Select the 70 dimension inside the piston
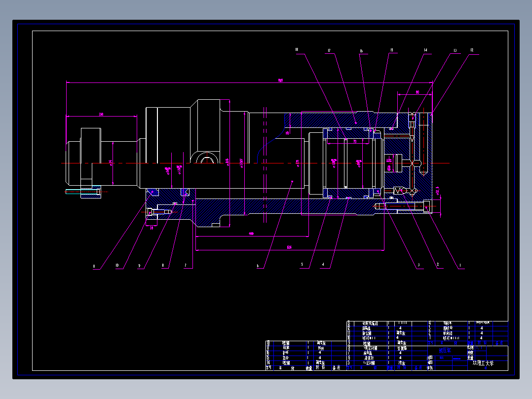Viewport: 532px width, 399px height. [x=355, y=142]
